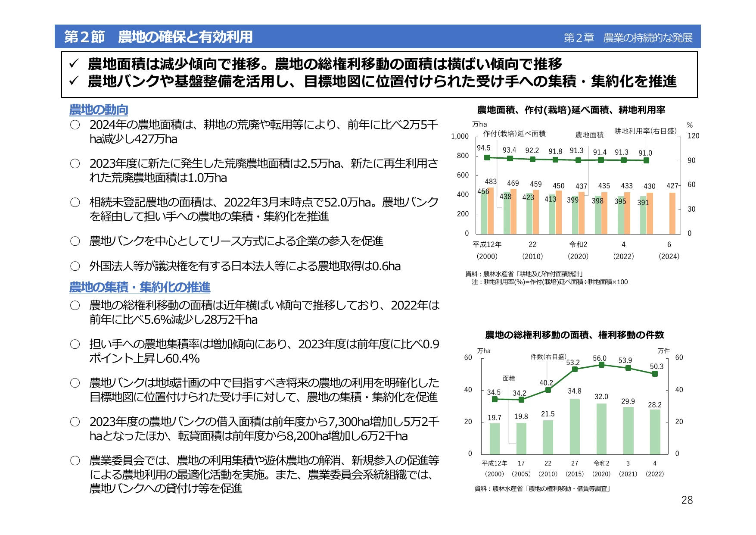Click the 19.7 area data label
This screenshot has width=756, height=535.
pos(494,418)
